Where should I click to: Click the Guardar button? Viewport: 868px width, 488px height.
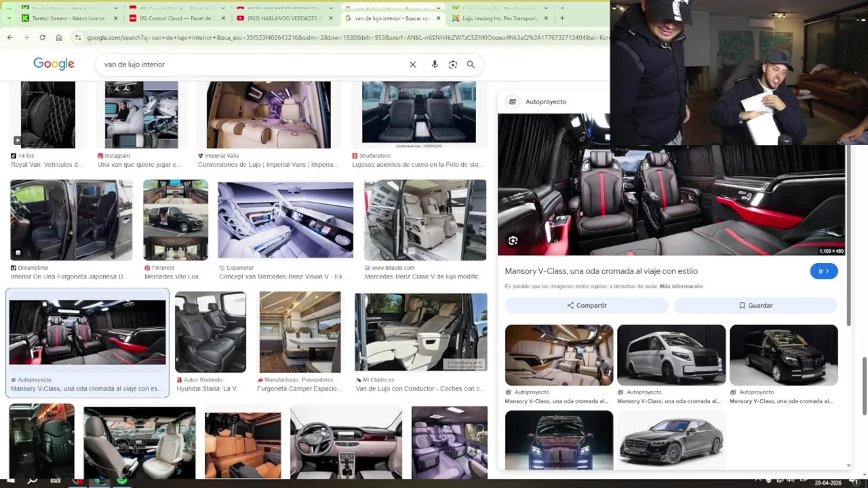coord(755,306)
